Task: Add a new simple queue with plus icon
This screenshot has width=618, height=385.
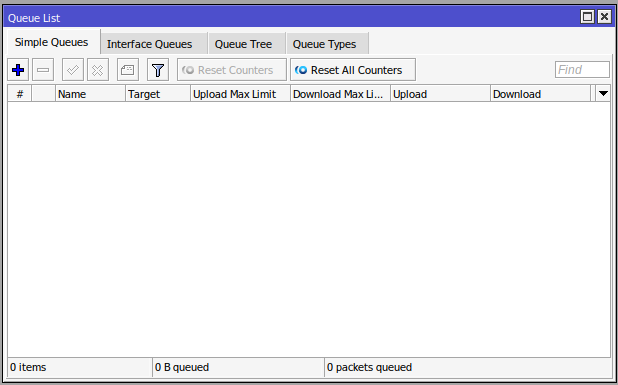Action: click(18, 70)
